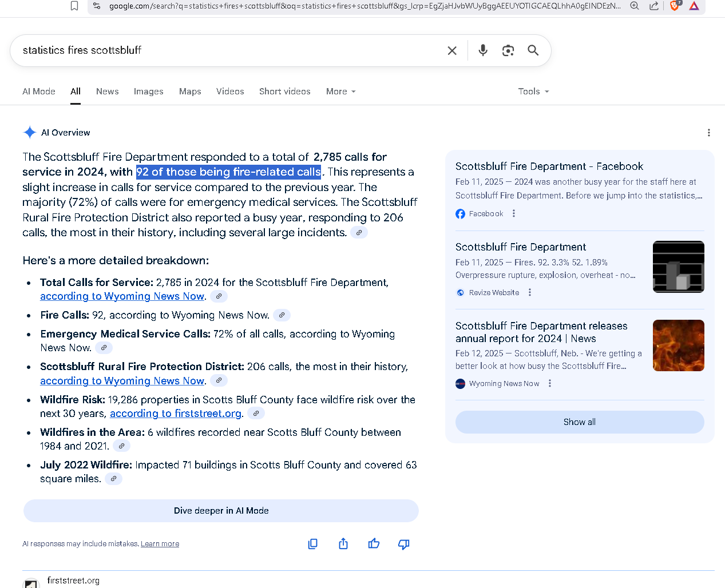The height and width of the screenshot is (588, 725).
Task: Switch to the AI Mode tab
Action: pyautogui.click(x=39, y=92)
